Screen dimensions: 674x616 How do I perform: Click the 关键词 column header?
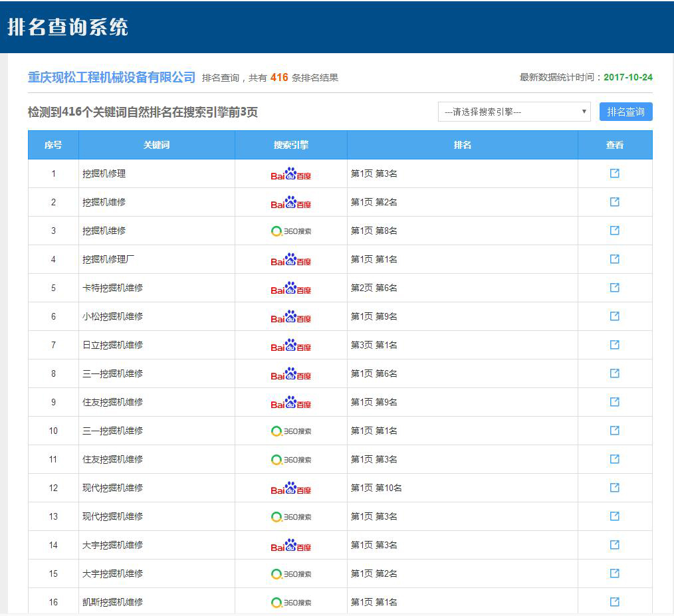[x=157, y=145]
